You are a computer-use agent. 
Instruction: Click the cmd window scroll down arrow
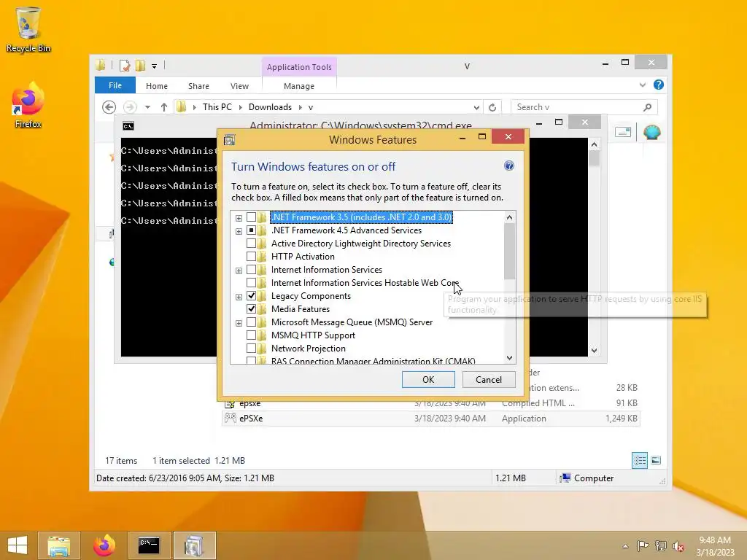(594, 351)
